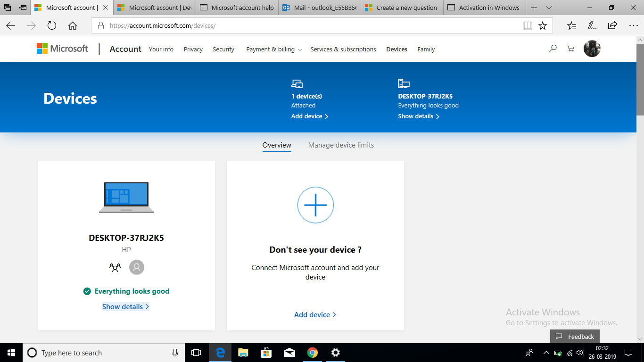Image resolution: width=644 pixels, height=362 pixels.
Task: Click the Microsoft logo
Action: pos(62,49)
